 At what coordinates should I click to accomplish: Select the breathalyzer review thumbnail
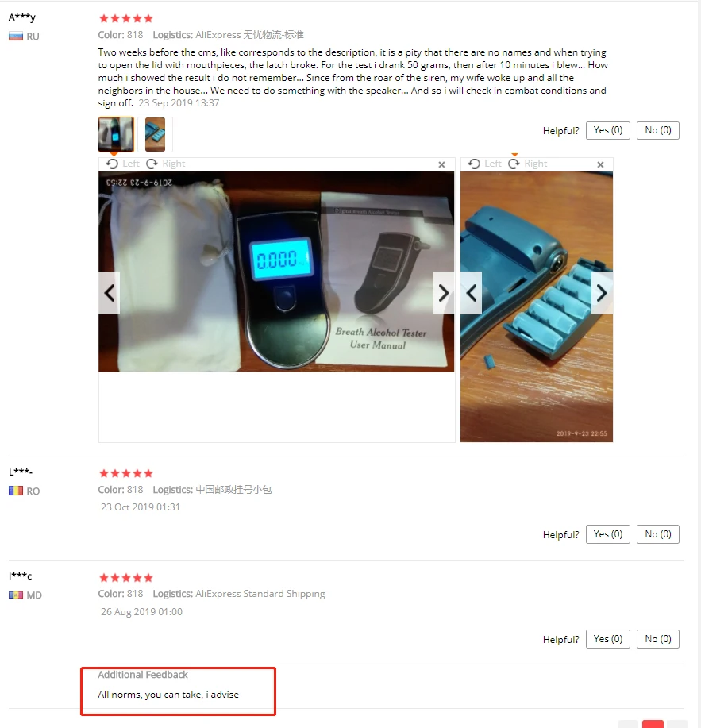(x=116, y=134)
